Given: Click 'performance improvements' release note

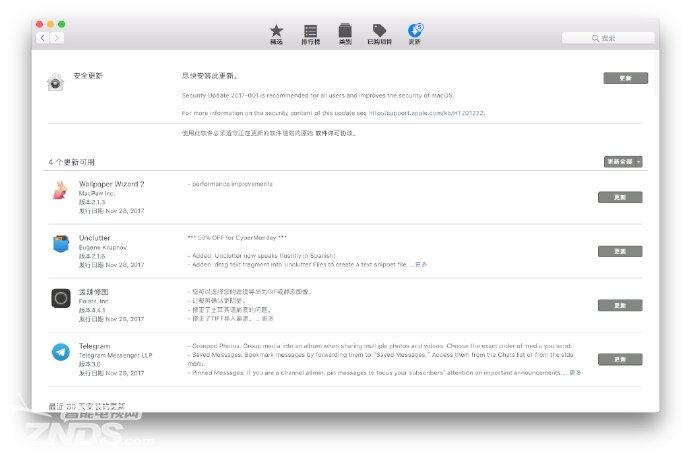Looking at the screenshot, I should pyautogui.click(x=232, y=184).
